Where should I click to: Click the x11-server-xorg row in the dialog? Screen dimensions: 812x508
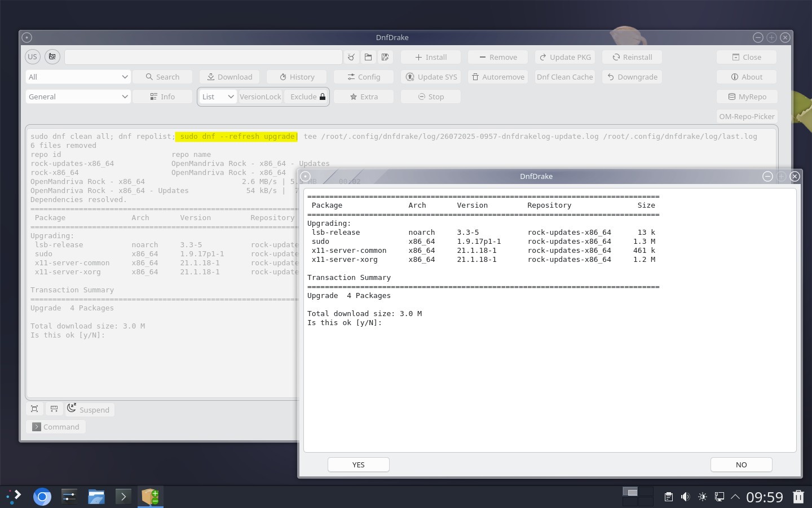point(483,260)
